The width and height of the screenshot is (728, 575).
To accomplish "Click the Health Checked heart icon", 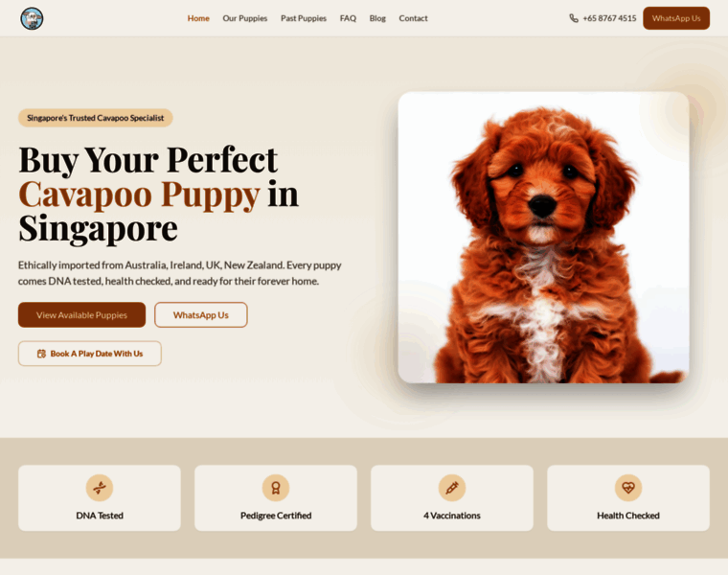I will point(628,488).
